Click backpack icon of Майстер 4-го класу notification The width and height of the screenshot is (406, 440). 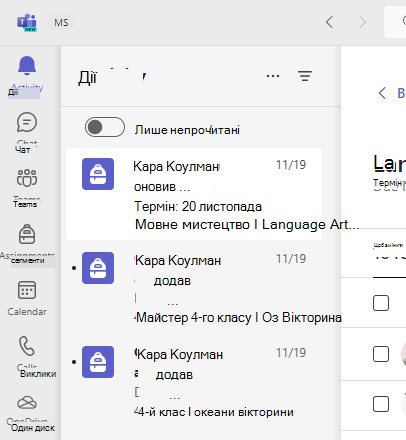[98, 268]
